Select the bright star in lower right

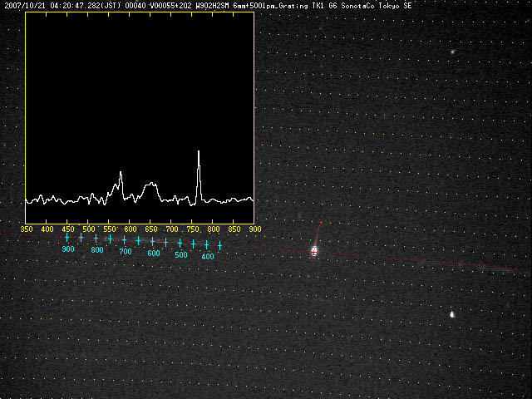coord(452,315)
